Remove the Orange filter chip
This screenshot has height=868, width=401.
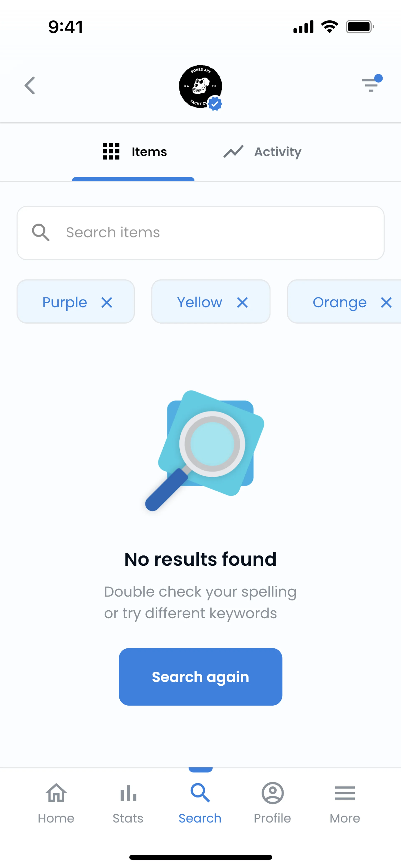(386, 302)
